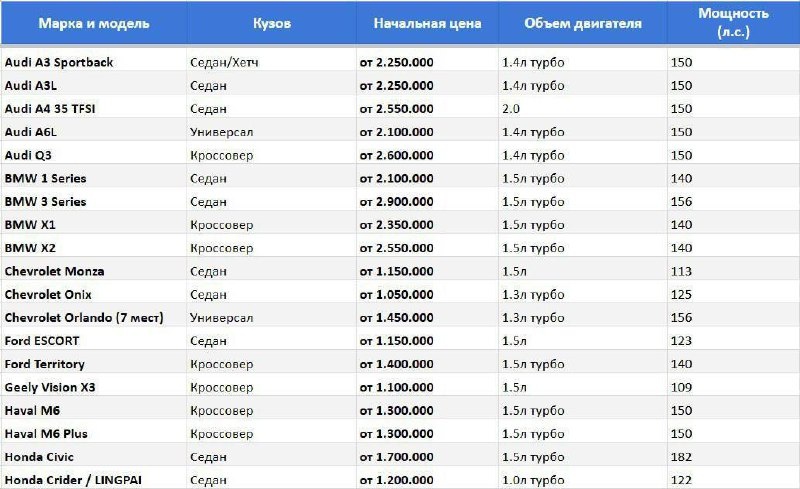Select the Audi A4 35 TFSI cell
Screen dimensions: 800x489
(94, 109)
